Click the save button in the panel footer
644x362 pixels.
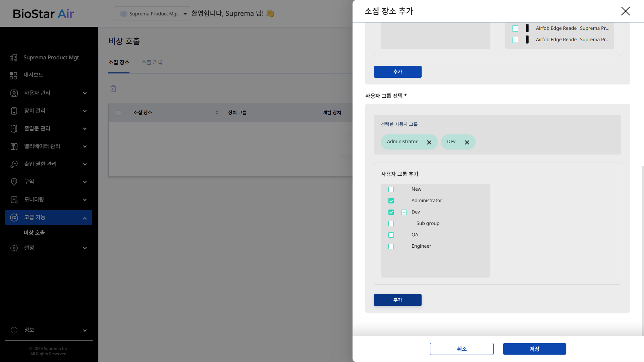point(534,349)
